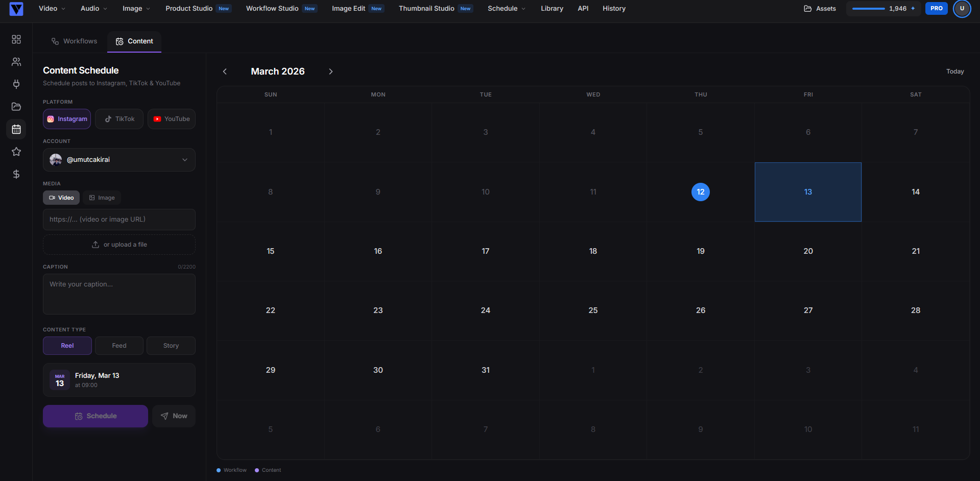Click the app logo icon
The width and height of the screenshot is (980, 481).
pyautogui.click(x=16, y=9)
